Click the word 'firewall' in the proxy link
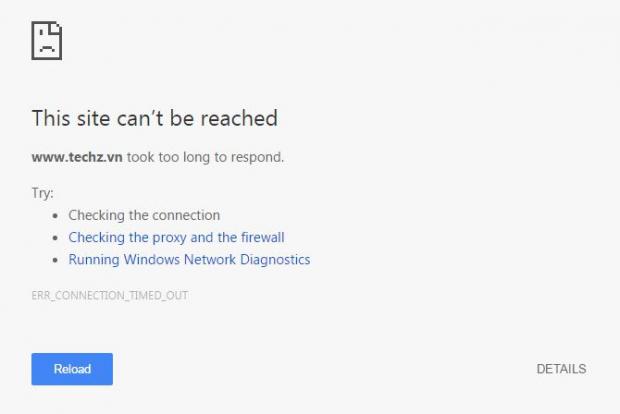Viewport: 620px width, 414px height. 262,237
